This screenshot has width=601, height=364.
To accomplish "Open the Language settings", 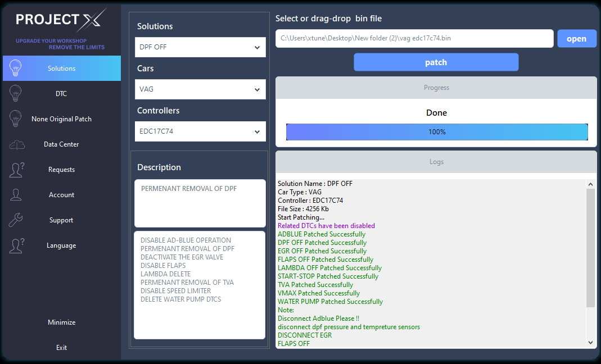I will [x=62, y=245].
